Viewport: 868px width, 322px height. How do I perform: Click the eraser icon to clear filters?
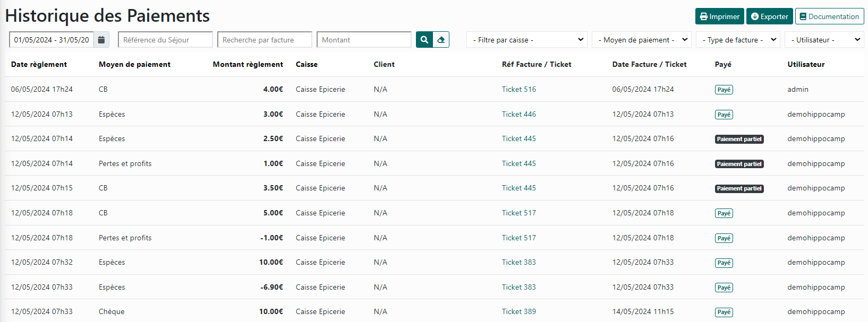[x=441, y=40]
